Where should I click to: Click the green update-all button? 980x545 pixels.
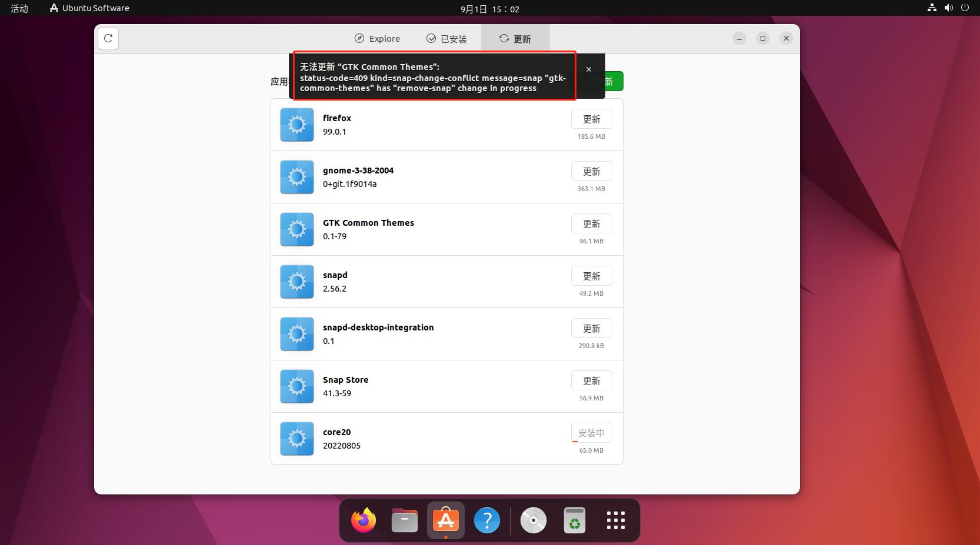614,82
